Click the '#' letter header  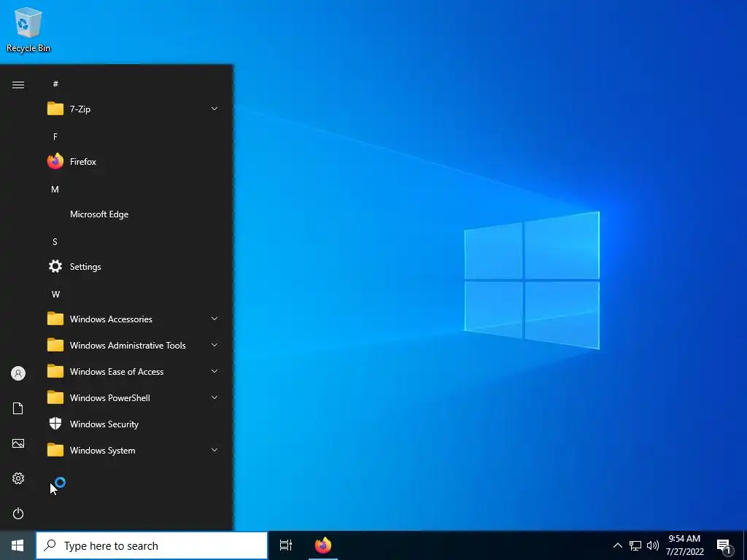[x=55, y=84]
